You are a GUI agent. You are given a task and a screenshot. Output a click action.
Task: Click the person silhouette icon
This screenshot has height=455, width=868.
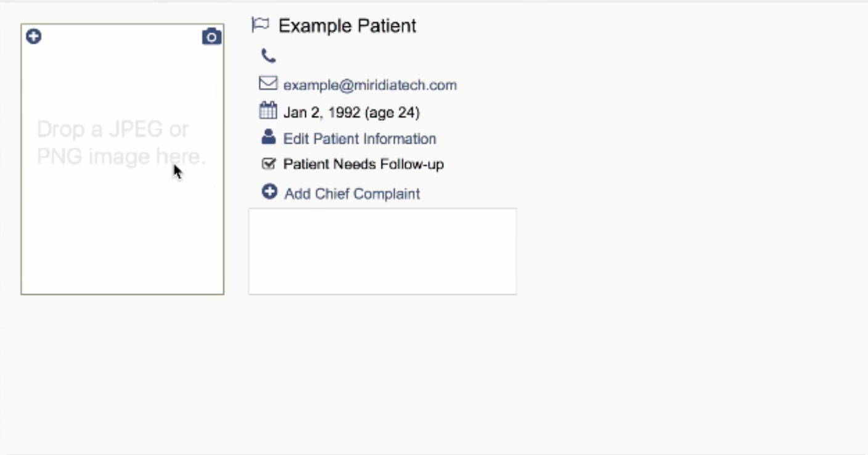coord(268,137)
